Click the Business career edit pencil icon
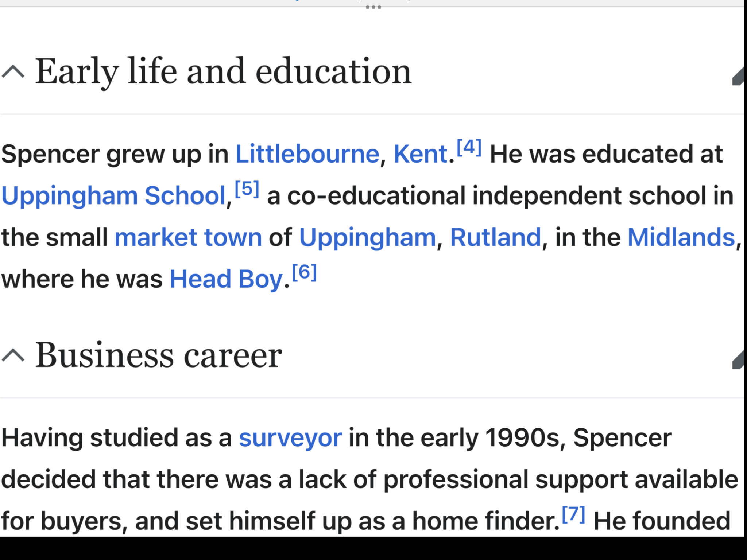747x560 pixels. 738,360
